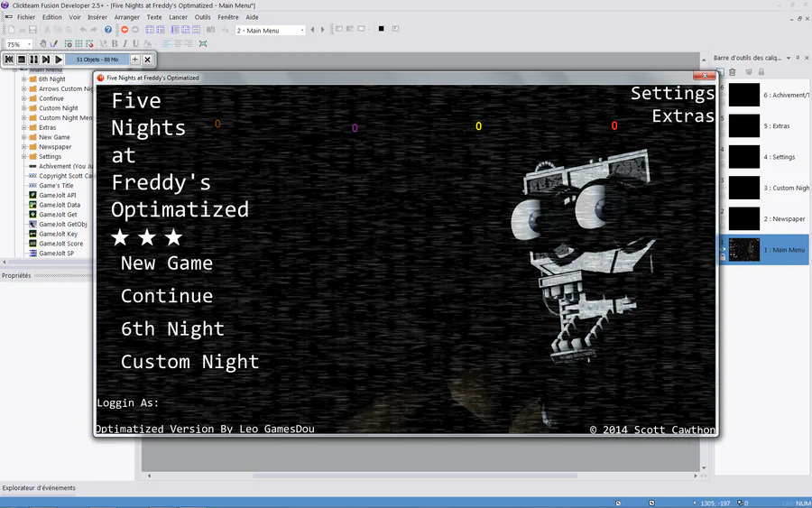Expand the Settings folder in tree

click(x=23, y=156)
